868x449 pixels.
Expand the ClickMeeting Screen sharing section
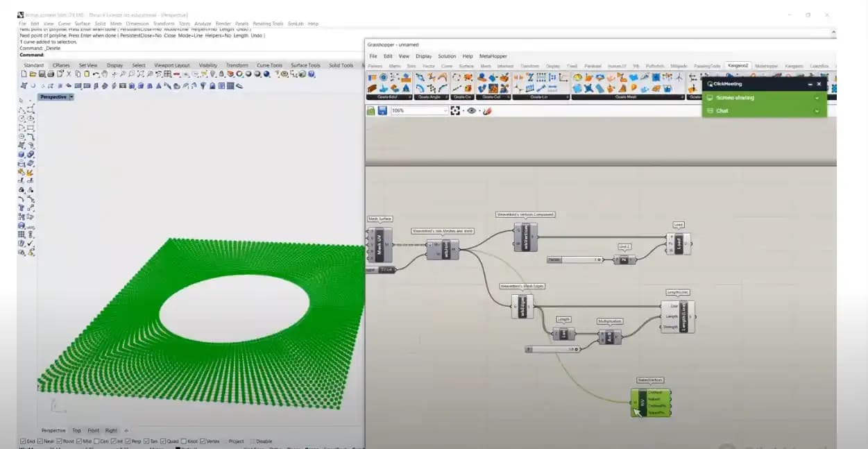point(817,98)
